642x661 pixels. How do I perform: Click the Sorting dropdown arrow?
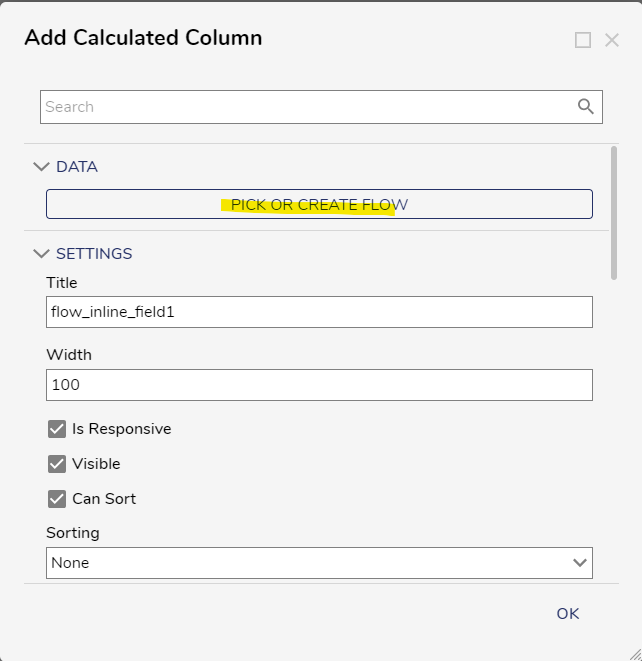pos(580,563)
